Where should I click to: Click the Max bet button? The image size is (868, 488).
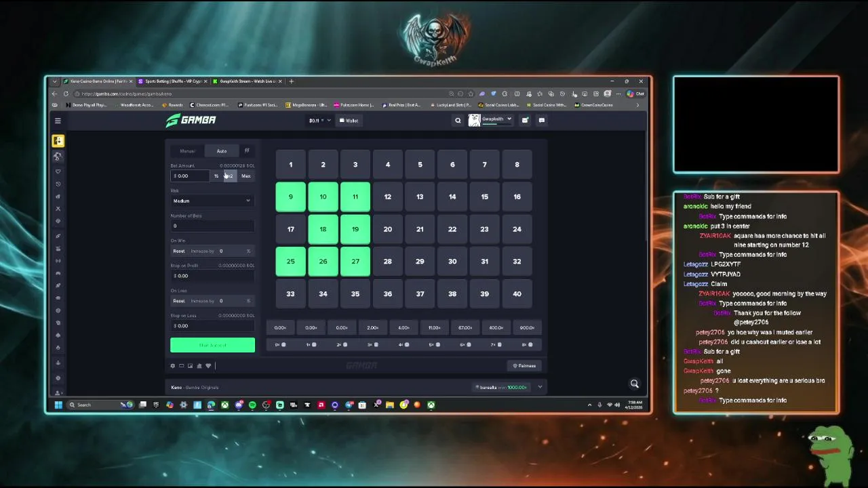click(x=246, y=176)
